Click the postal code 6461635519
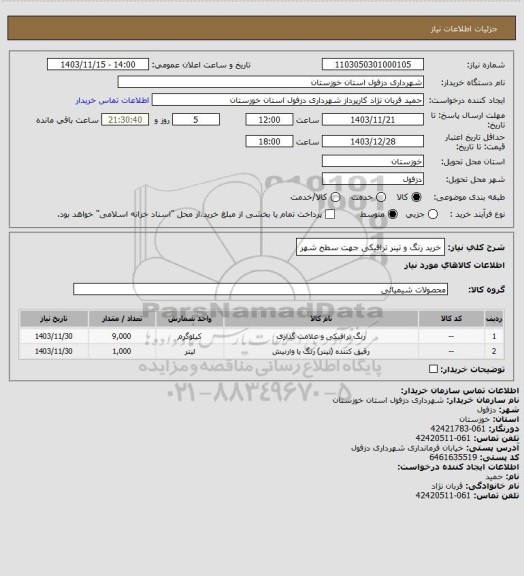The image size is (524, 576). click(x=453, y=457)
